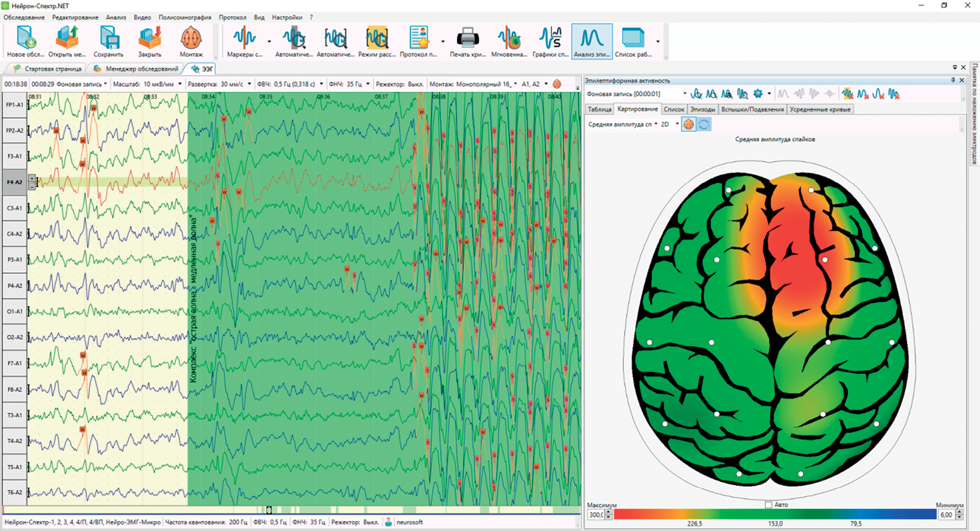Toggle Анализ эпилептиформной активности button
Image resolution: width=980 pixels, height=531 pixels.
(x=592, y=41)
